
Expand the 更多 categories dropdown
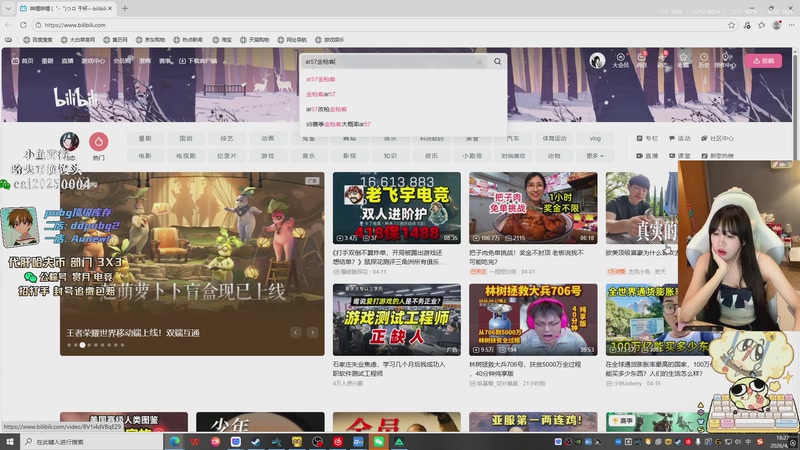pyautogui.click(x=595, y=156)
